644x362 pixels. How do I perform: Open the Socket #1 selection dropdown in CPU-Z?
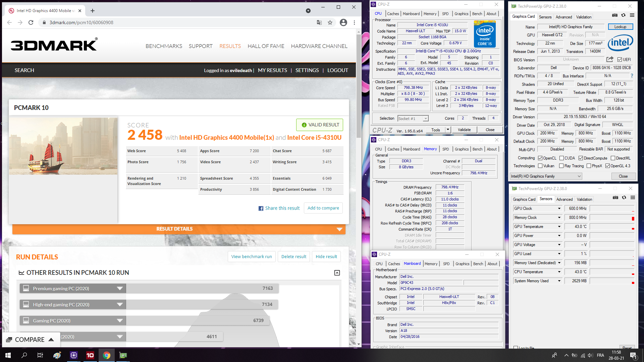[413, 118]
